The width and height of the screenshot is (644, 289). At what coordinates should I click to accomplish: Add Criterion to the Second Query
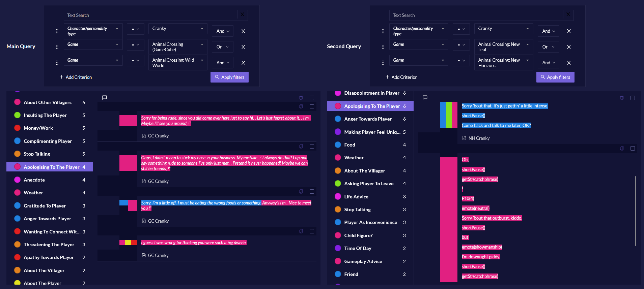point(401,77)
